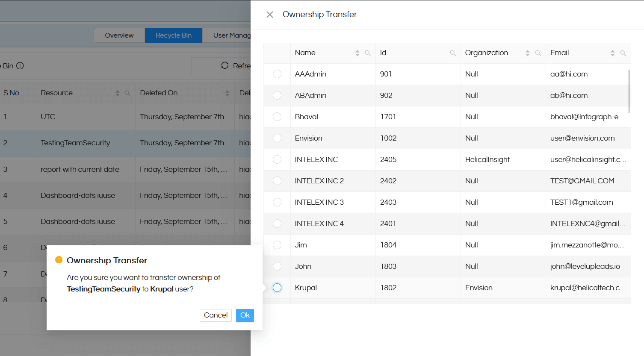Click the HelicalInsight organization cell
Image resolution: width=644 pixels, height=356 pixels.
point(503,159)
